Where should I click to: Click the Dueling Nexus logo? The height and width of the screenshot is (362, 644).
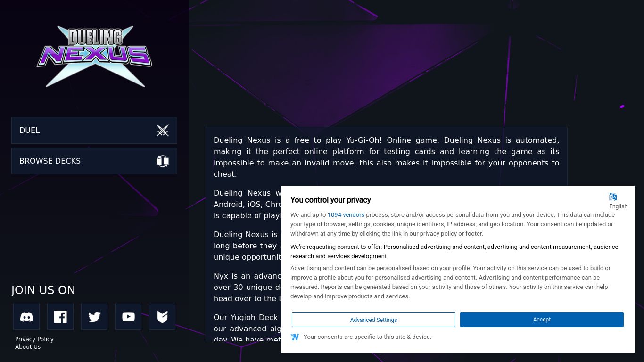[x=94, y=56]
